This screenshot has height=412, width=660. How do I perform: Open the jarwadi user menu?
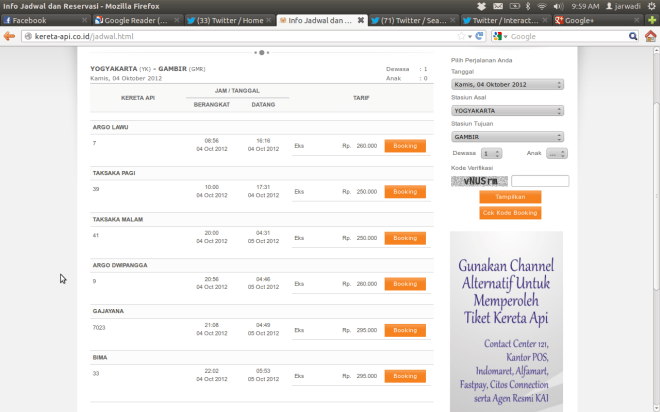tap(623, 6)
